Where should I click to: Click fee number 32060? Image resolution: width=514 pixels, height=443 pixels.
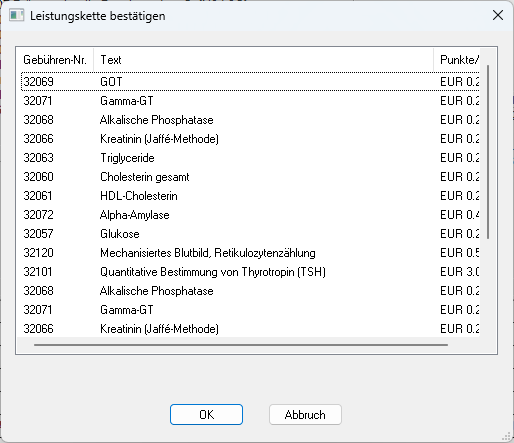38,177
